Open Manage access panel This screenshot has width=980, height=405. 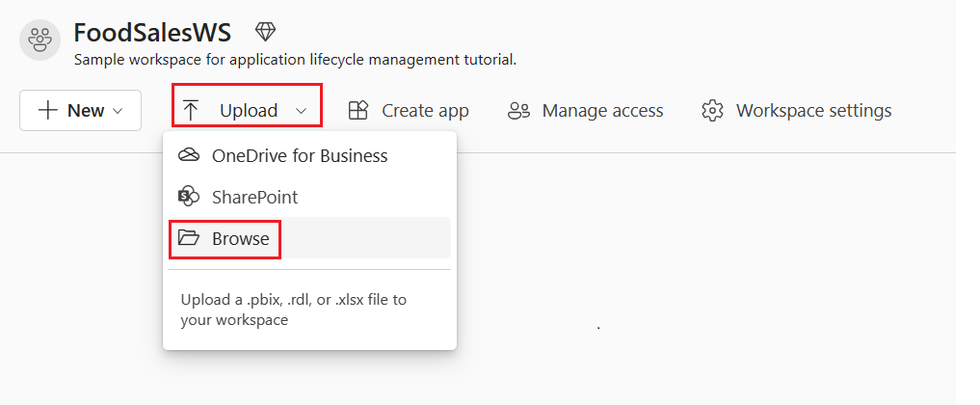[x=602, y=111]
